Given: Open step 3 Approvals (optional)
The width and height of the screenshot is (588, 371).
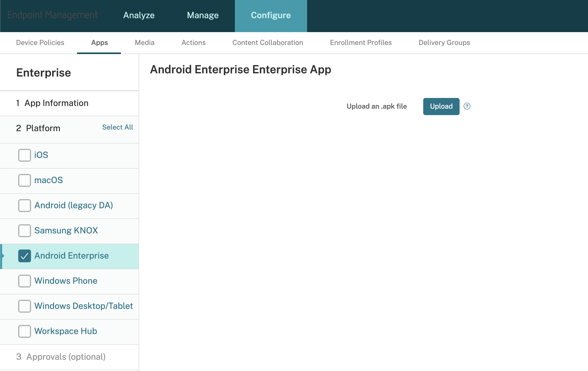Looking at the screenshot, I should 66,357.
